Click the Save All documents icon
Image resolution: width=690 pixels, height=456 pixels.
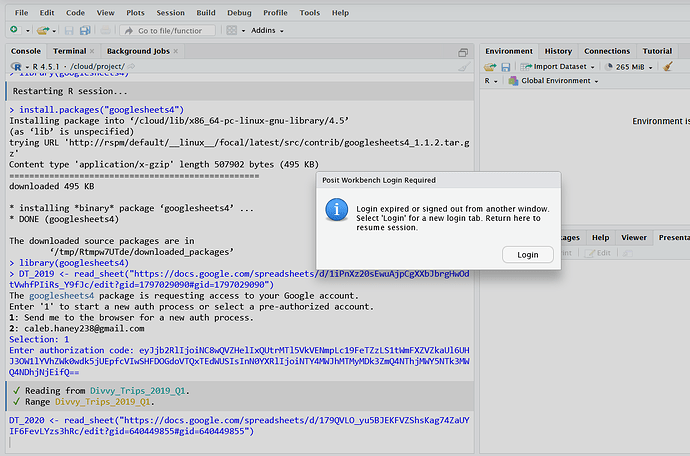coord(83,31)
